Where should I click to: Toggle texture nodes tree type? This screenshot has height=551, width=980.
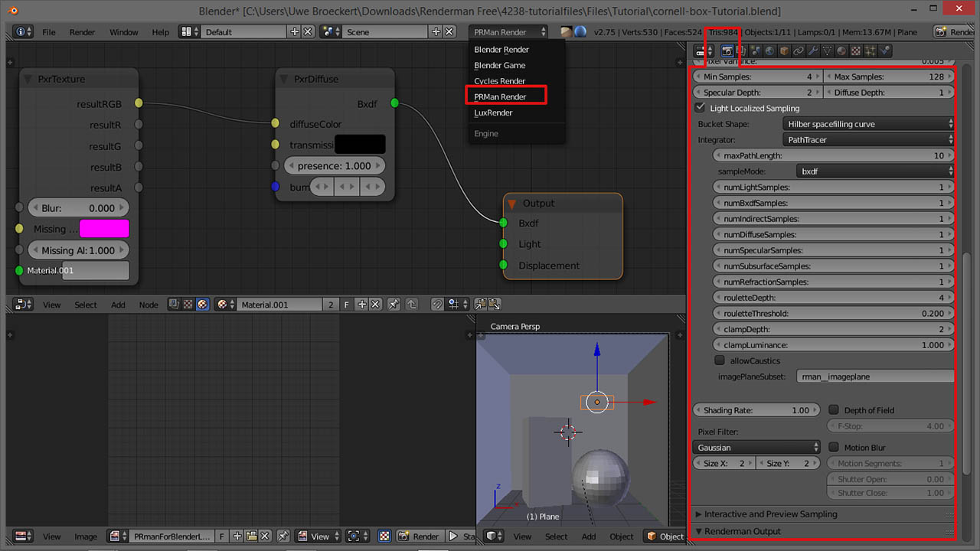tap(188, 305)
